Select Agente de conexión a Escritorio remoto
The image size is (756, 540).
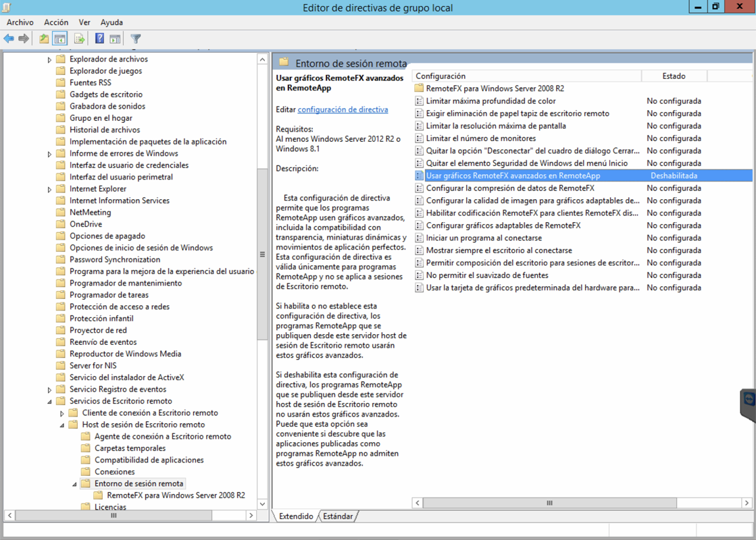[x=162, y=437]
